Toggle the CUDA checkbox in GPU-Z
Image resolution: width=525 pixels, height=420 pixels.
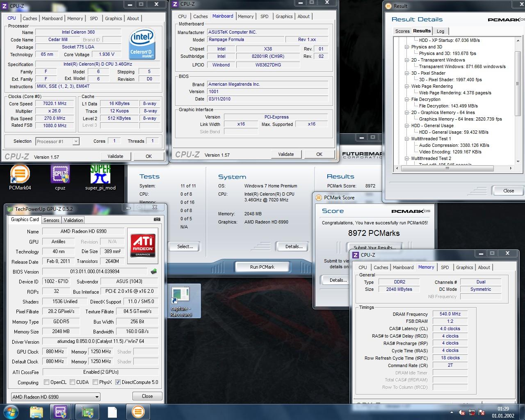point(73,382)
